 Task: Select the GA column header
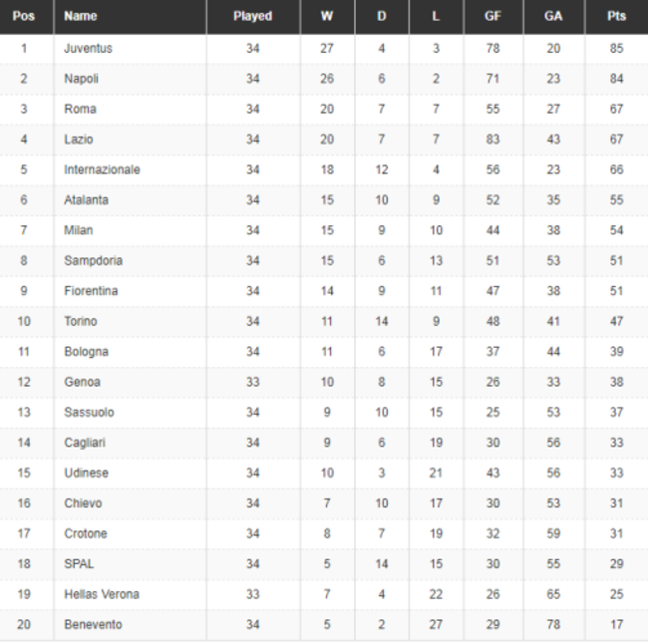(x=553, y=16)
